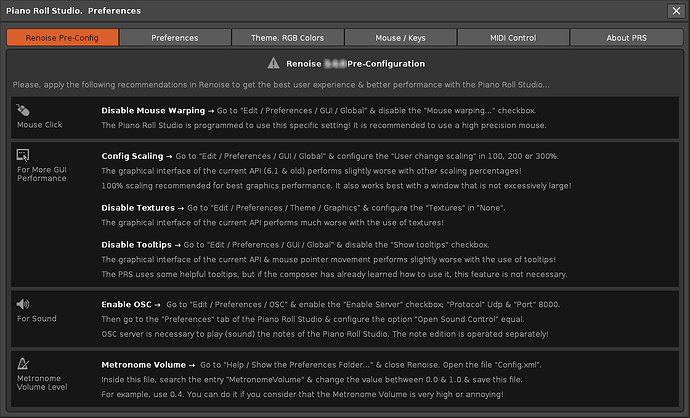
Task: Select the MIDI Control tab
Action: [513, 37]
